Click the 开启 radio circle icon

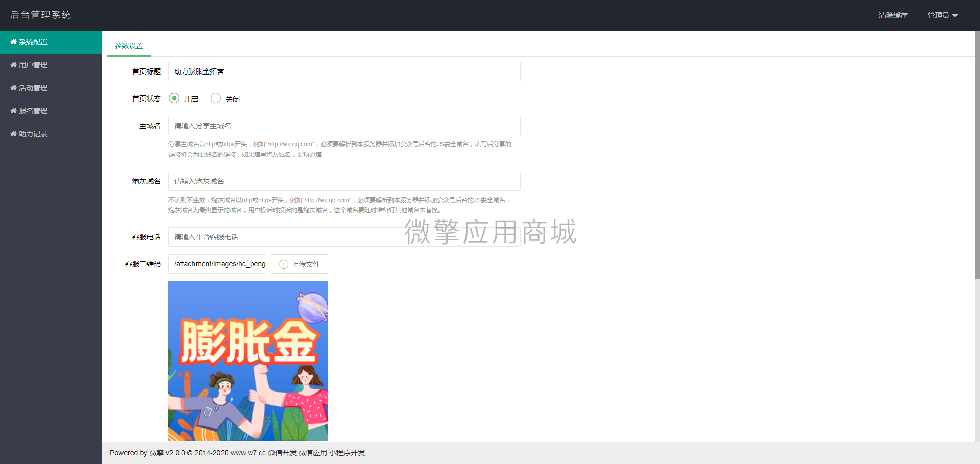pyautogui.click(x=174, y=98)
